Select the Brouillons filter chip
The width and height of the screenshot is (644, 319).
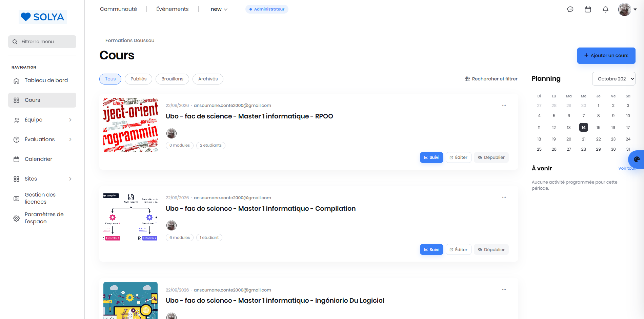[x=172, y=79]
